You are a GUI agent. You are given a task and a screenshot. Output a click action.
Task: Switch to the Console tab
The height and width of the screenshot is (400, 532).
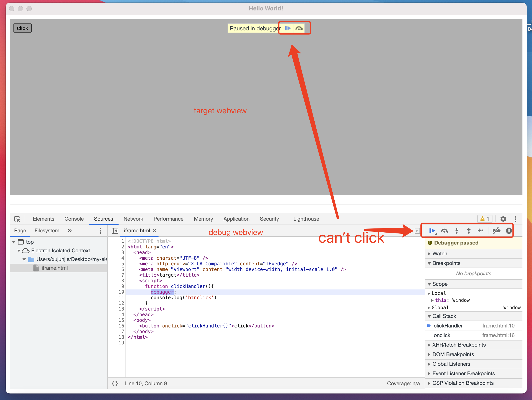tap(74, 219)
